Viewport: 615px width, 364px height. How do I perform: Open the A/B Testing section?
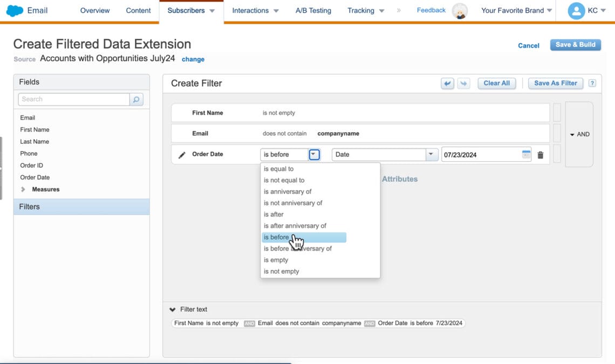(313, 10)
